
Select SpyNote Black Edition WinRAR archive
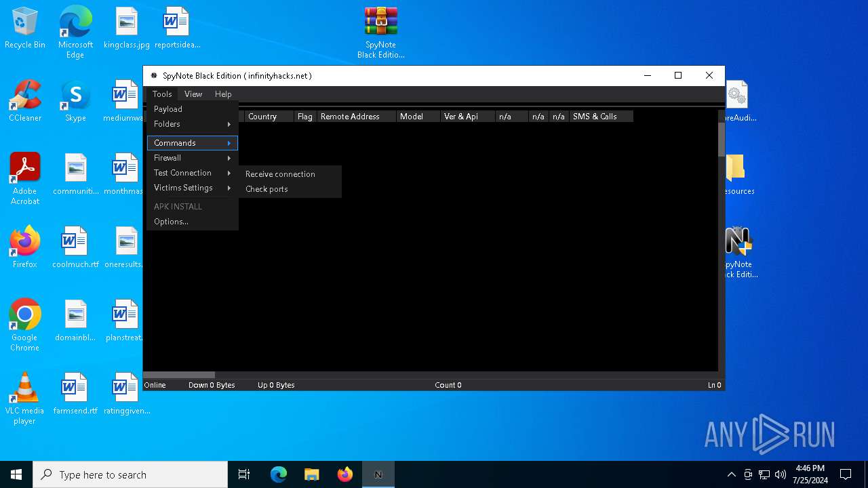pyautogui.click(x=381, y=32)
